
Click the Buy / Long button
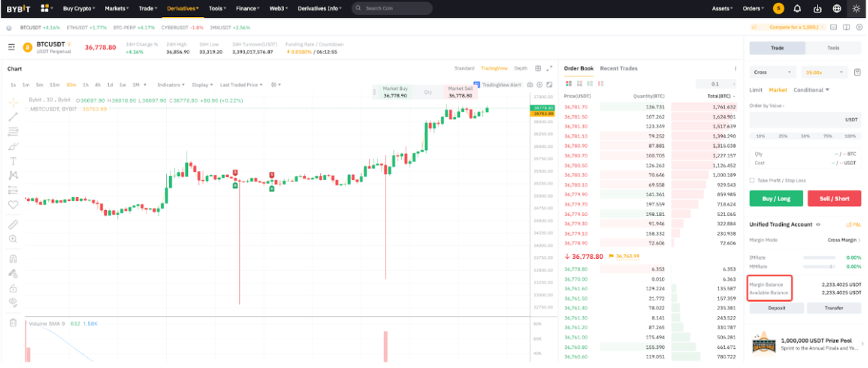pos(776,198)
